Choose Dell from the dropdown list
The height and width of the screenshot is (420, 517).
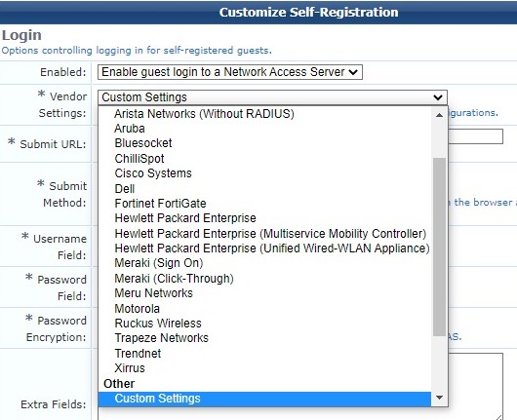point(264,188)
